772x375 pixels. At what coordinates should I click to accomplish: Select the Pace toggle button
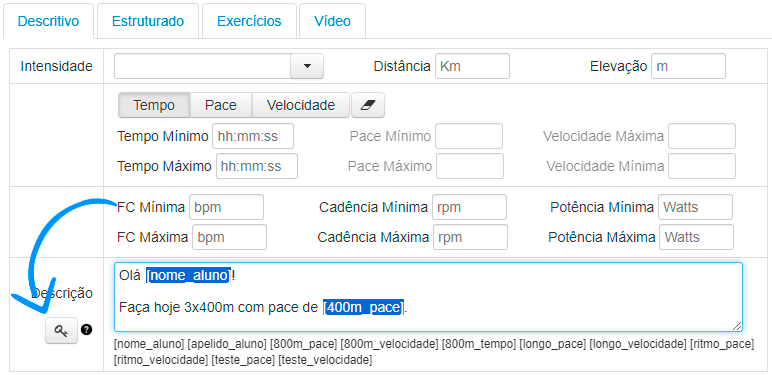pos(221,105)
